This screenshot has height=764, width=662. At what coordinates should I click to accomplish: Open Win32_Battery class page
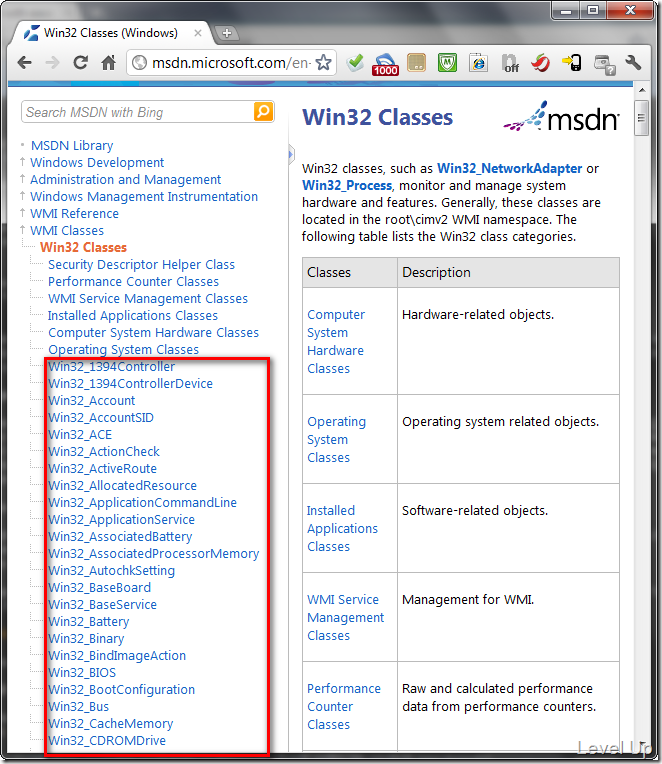click(88, 622)
